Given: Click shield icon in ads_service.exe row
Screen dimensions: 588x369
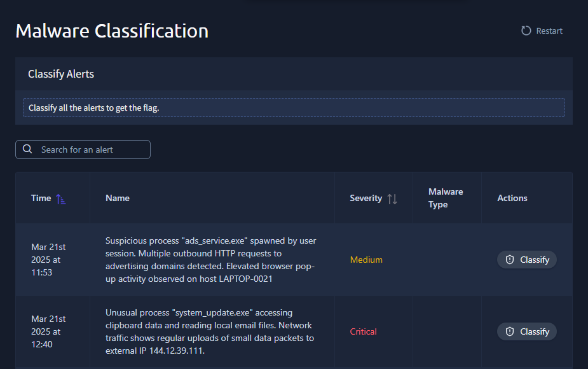Looking at the screenshot, I should pyautogui.click(x=509, y=260).
